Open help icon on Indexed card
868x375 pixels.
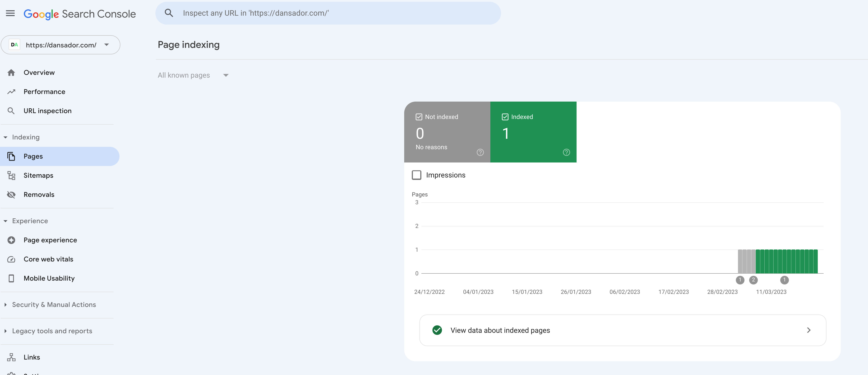pyautogui.click(x=566, y=152)
